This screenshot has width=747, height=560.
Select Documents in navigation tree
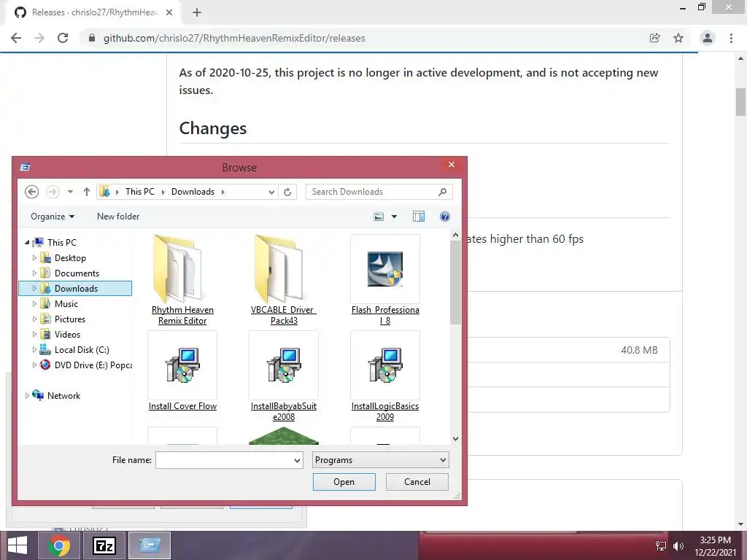[x=76, y=273]
